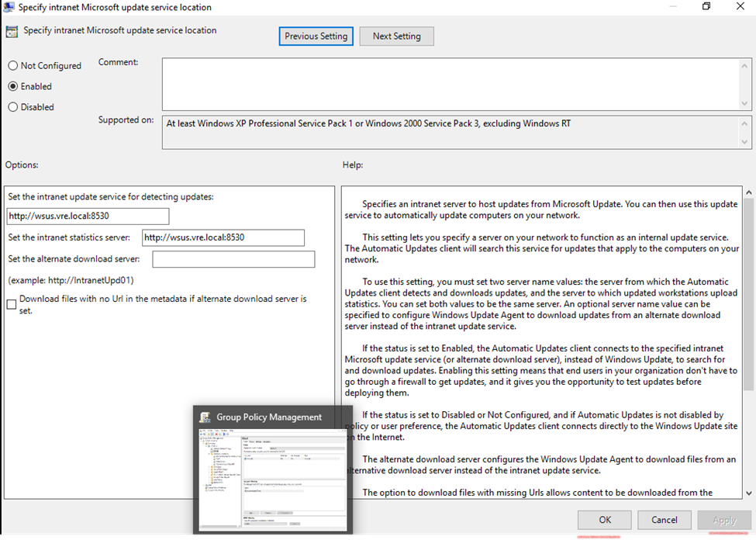Click the Help pane scroll-up arrow

[x=747, y=192]
